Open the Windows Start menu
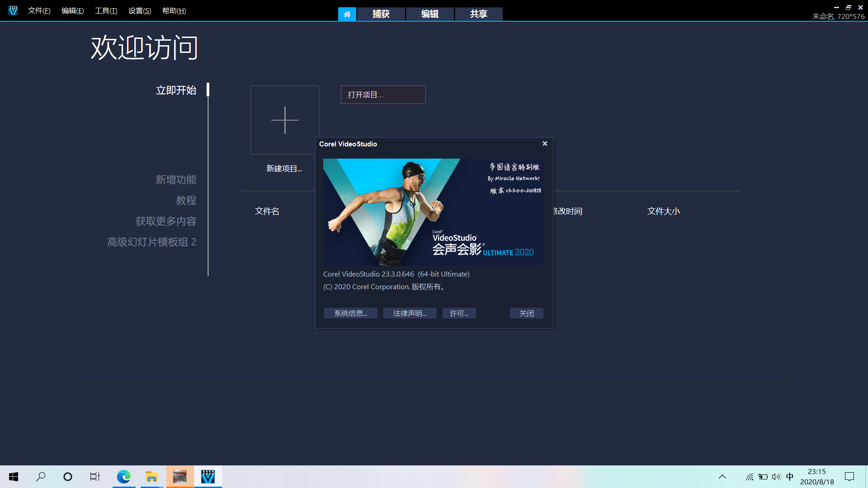This screenshot has height=488, width=868. [x=14, y=477]
